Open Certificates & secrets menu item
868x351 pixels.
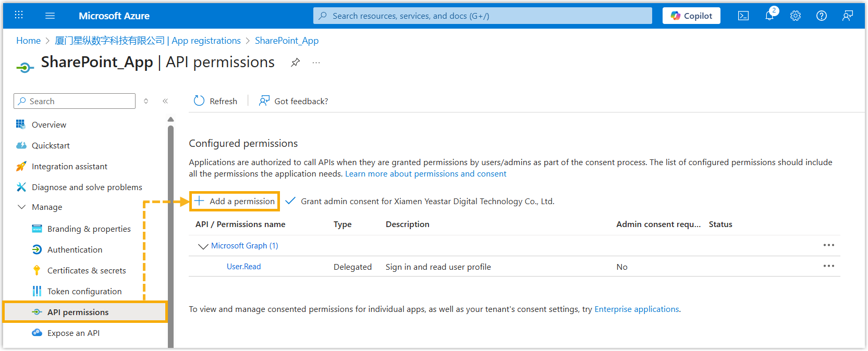point(87,270)
